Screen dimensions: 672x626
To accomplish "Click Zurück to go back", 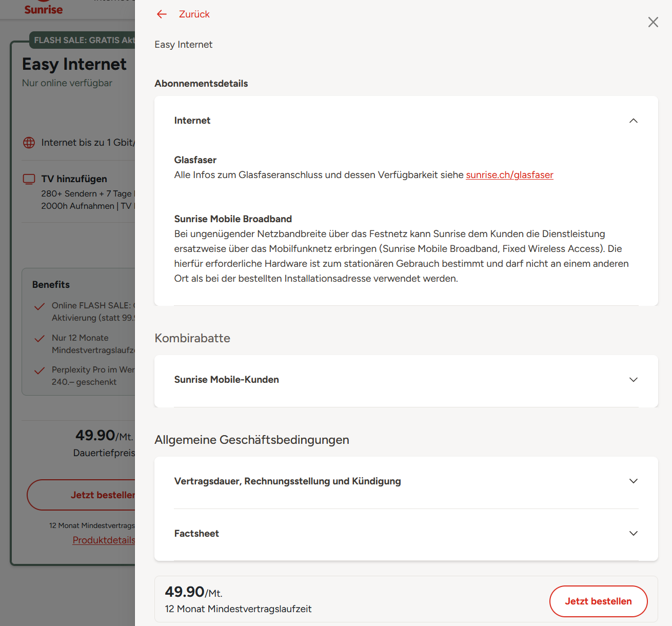I will tap(194, 14).
